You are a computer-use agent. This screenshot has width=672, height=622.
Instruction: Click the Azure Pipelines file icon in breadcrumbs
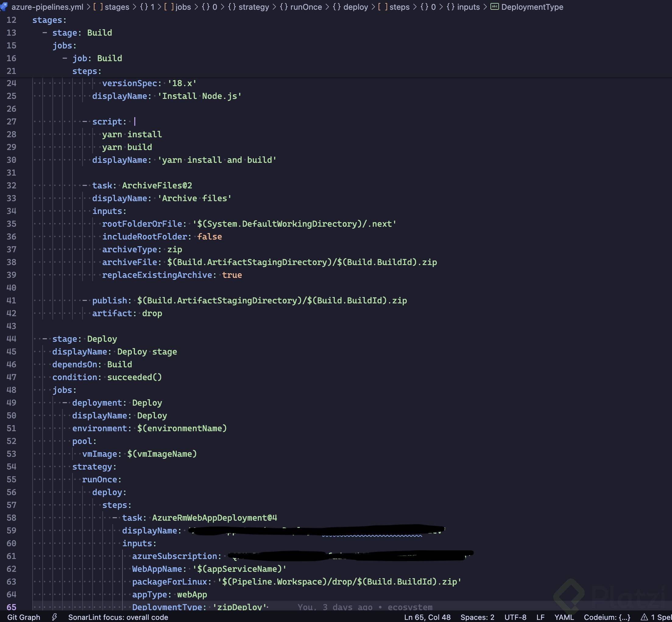(x=4, y=6)
